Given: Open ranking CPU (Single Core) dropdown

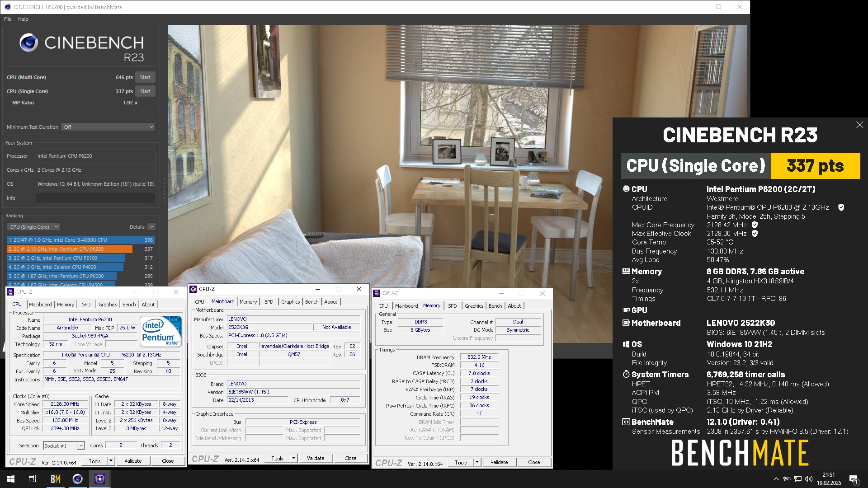Looking at the screenshot, I should point(34,227).
